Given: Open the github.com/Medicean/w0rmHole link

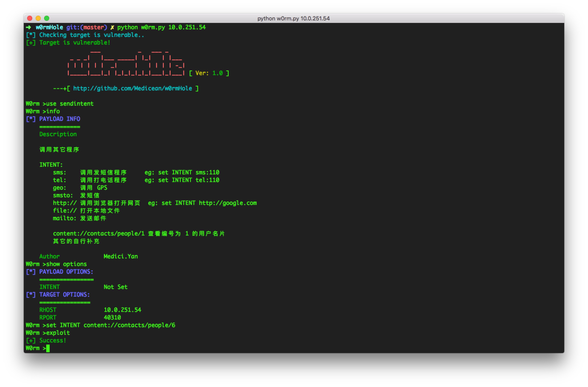Looking at the screenshot, I should pyautogui.click(x=132, y=88).
